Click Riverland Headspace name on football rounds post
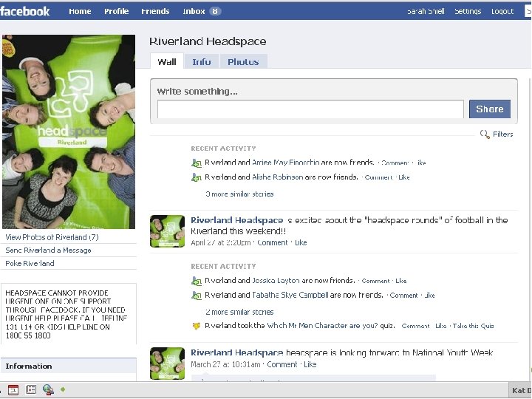Image resolution: width=532 pixels, height=399 pixels. click(237, 220)
